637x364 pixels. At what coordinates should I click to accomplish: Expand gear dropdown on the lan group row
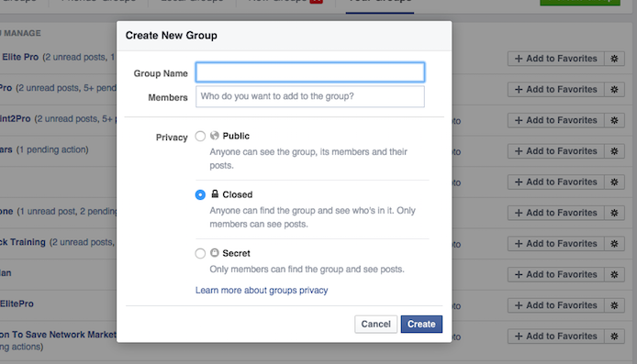click(x=614, y=274)
